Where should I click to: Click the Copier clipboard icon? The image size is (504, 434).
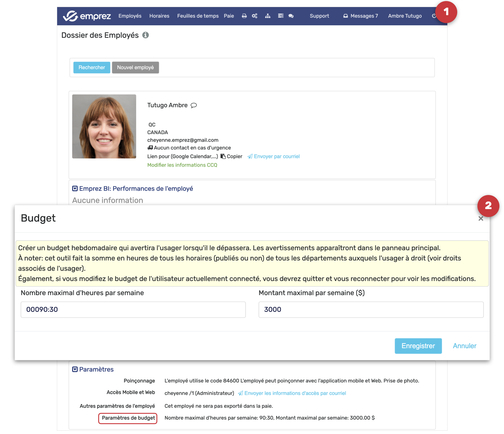tap(223, 156)
